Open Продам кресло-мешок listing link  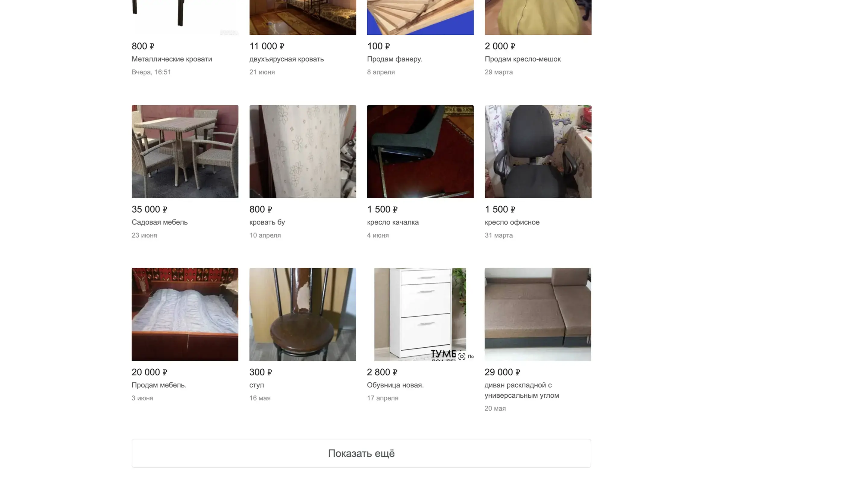click(523, 59)
